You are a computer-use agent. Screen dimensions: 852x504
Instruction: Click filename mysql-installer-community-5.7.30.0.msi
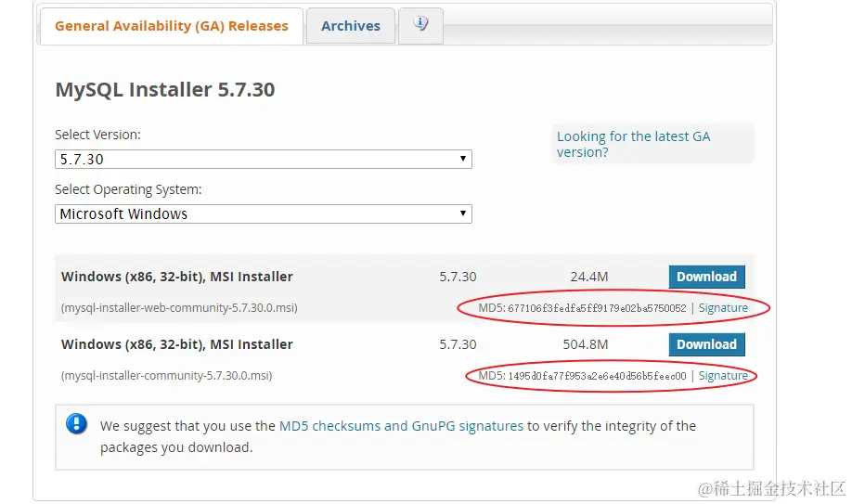coord(167,376)
